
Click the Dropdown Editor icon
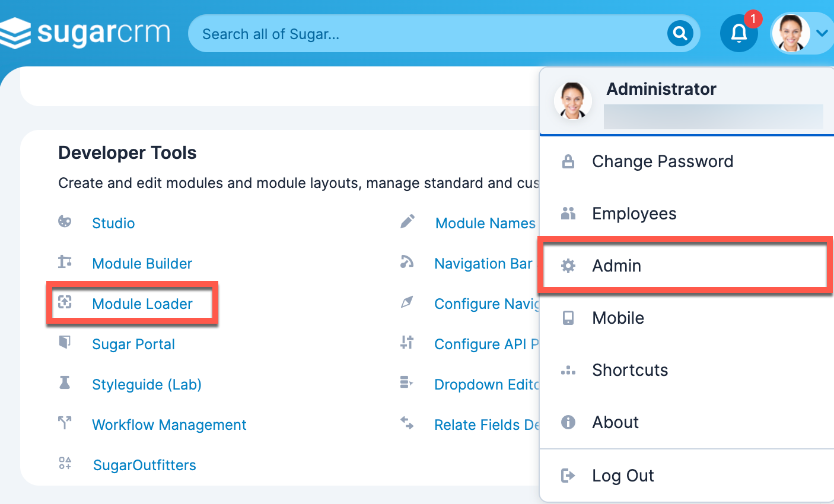click(x=406, y=382)
